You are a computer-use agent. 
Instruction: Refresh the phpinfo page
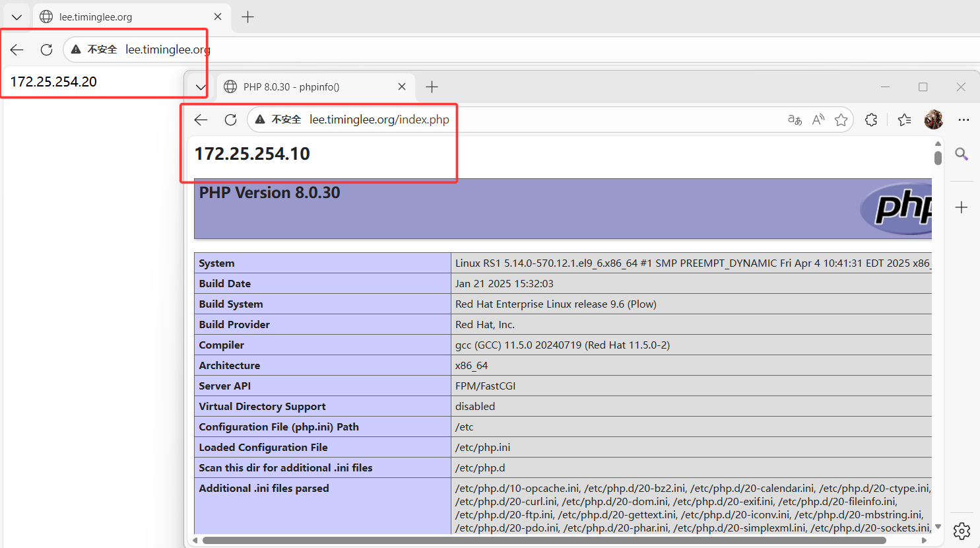click(230, 120)
